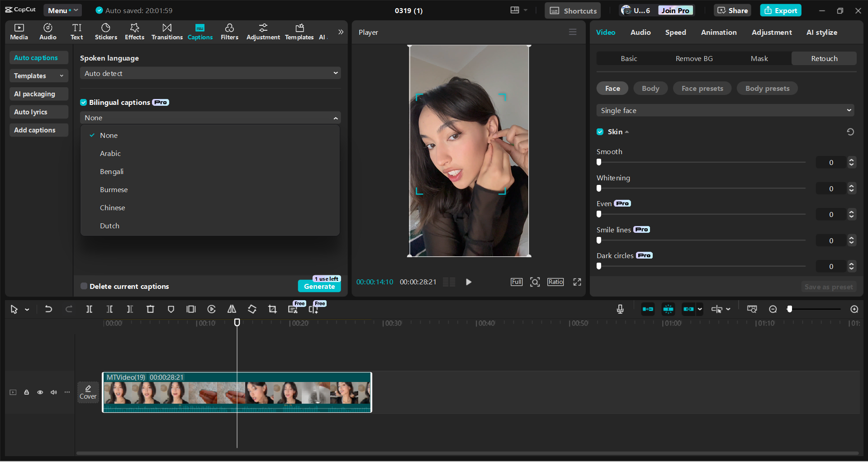Screen dimensions: 868x462
Task: Select the Transitions tool
Action: (x=166, y=32)
